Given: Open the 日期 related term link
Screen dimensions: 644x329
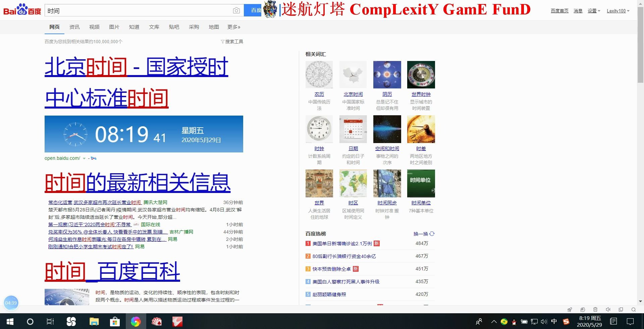Looking at the screenshot, I should click(353, 148).
